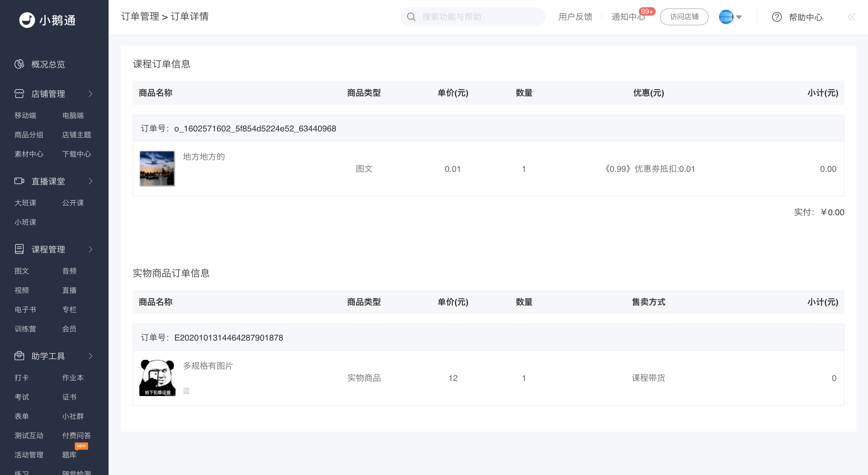868x475 pixels.
Task: Open 作业本 sidebar item
Action: 73,377
